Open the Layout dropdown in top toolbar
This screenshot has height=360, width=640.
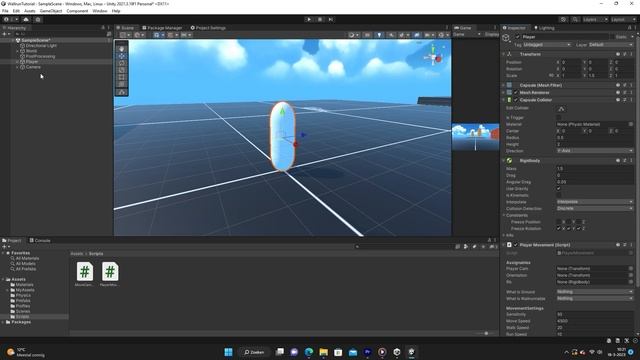coord(623,19)
